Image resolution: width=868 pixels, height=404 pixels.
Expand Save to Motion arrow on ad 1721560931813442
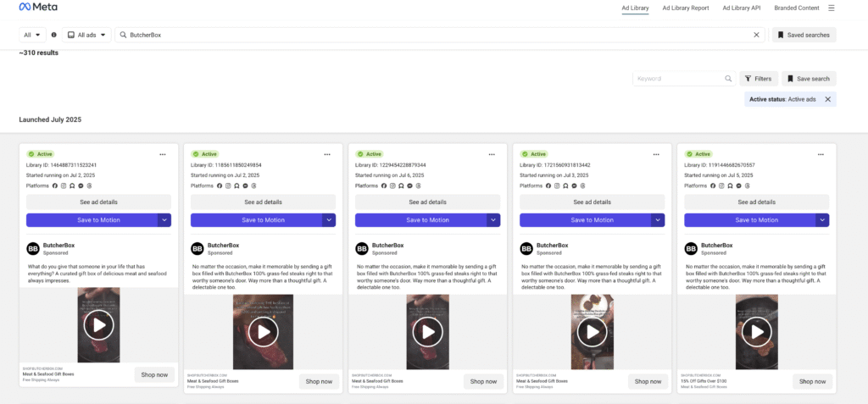(x=658, y=220)
